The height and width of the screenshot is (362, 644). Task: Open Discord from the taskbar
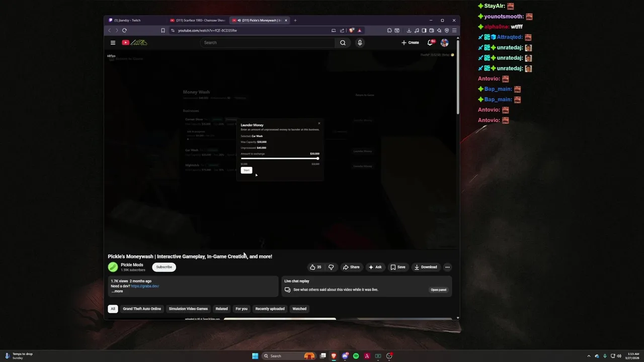click(x=345, y=356)
